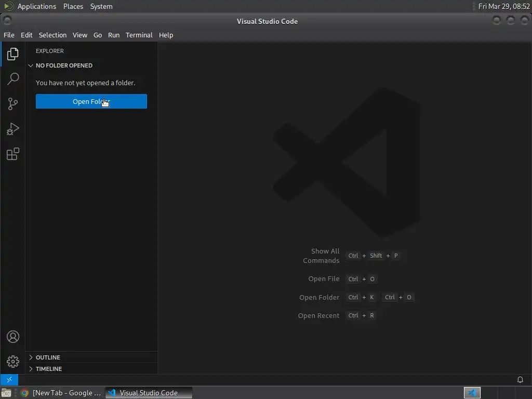Minimize the Visual Studio Code window

496,21
